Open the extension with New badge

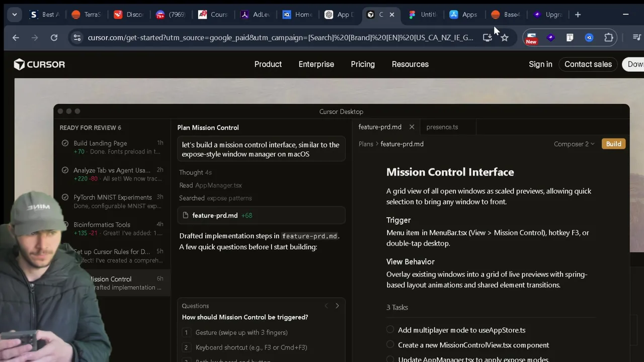531,38
